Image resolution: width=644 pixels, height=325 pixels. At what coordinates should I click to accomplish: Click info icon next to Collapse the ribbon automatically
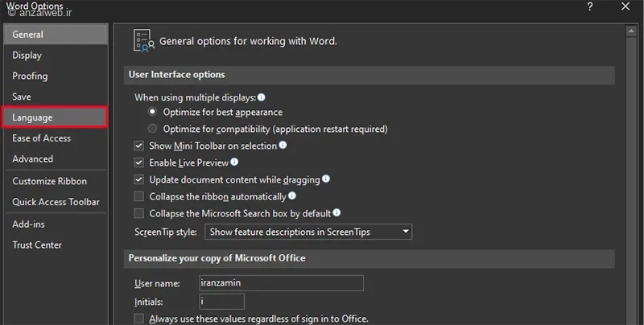coord(292,195)
